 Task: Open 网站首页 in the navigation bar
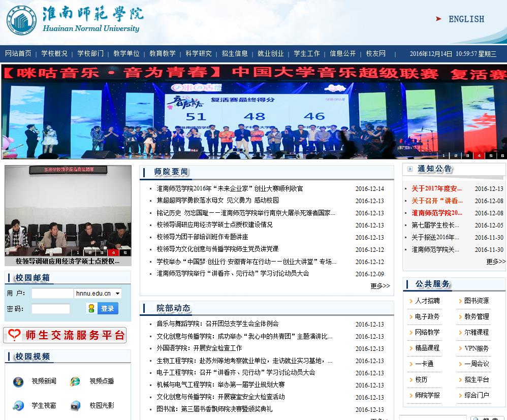[x=18, y=53]
